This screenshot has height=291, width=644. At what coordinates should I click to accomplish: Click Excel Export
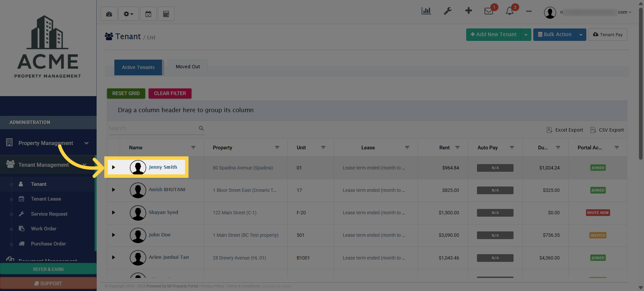[565, 130]
